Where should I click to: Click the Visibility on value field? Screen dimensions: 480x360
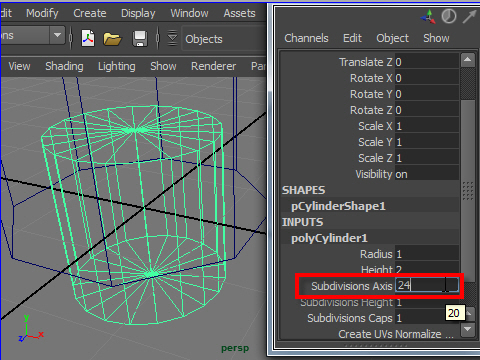[427, 174]
